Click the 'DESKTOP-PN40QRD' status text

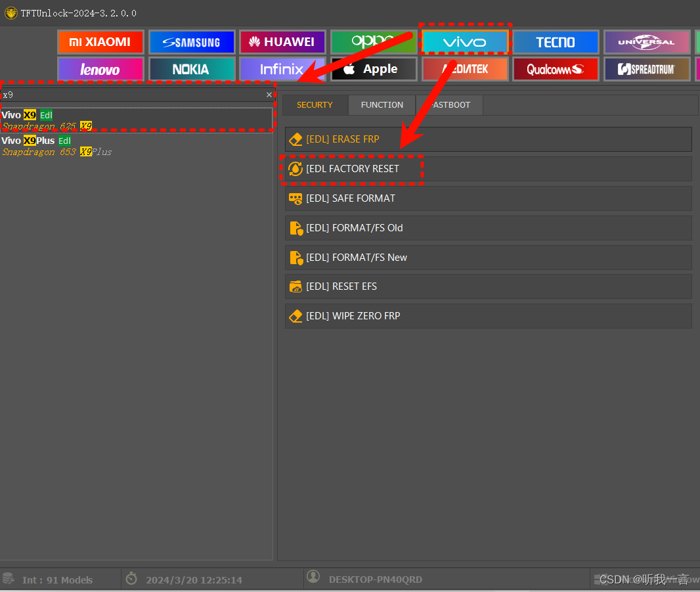pos(376,580)
